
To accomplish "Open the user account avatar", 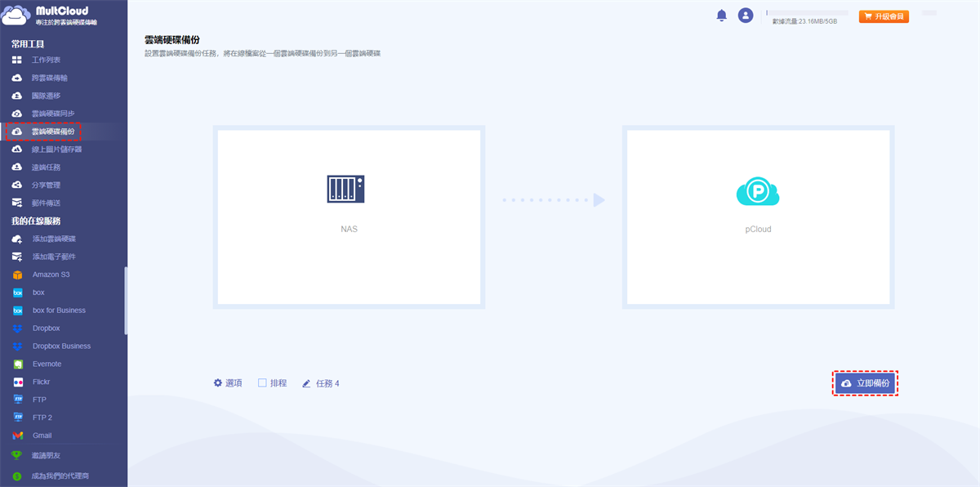I will point(745,16).
